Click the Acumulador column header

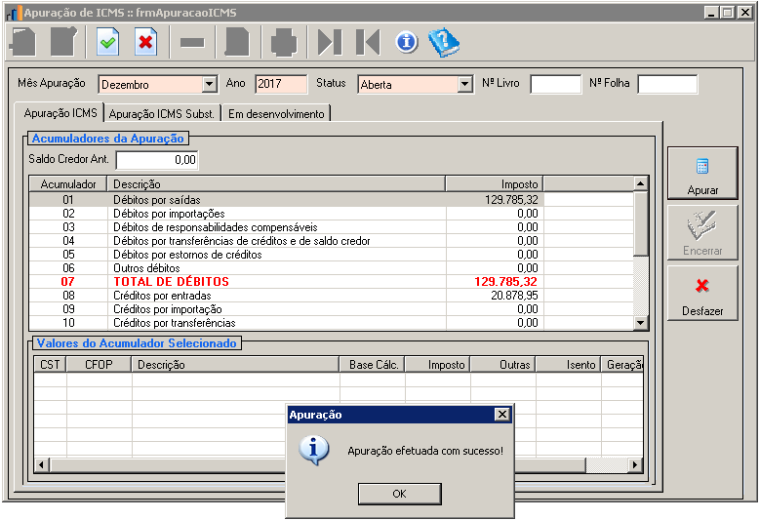click(x=68, y=184)
